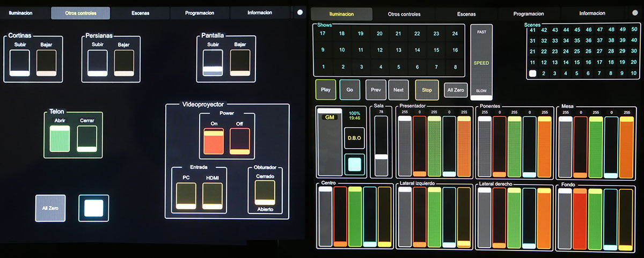Open the Escenas tab in left panel
This screenshot has height=258, width=644.
pyautogui.click(x=140, y=13)
